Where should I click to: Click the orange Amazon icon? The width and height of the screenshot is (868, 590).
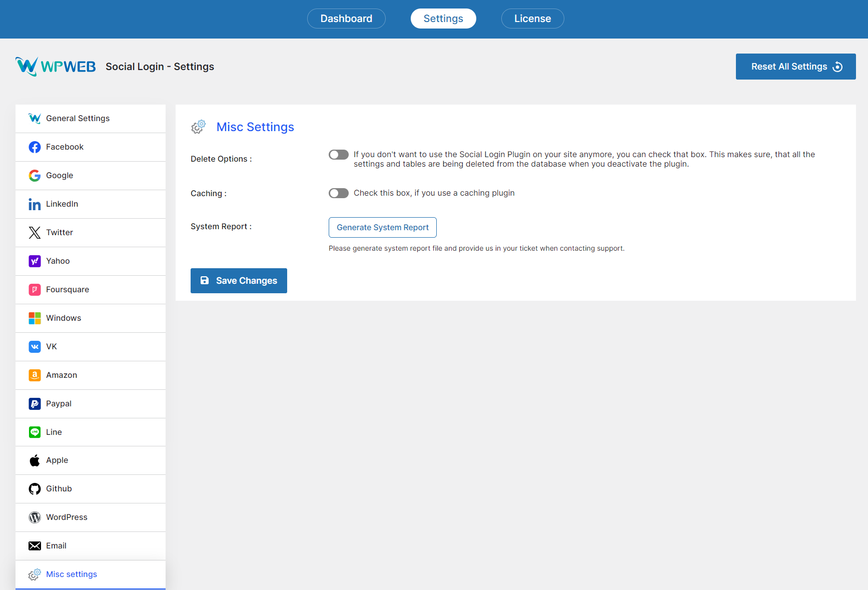click(x=35, y=375)
